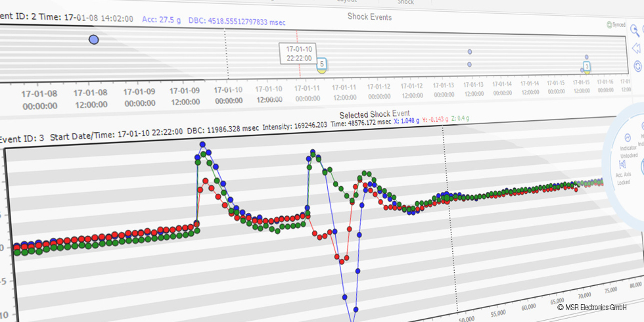Viewport: 644px width, 322px height.
Task: Select shock event marker numbered 5
Action: click(321, 64)
